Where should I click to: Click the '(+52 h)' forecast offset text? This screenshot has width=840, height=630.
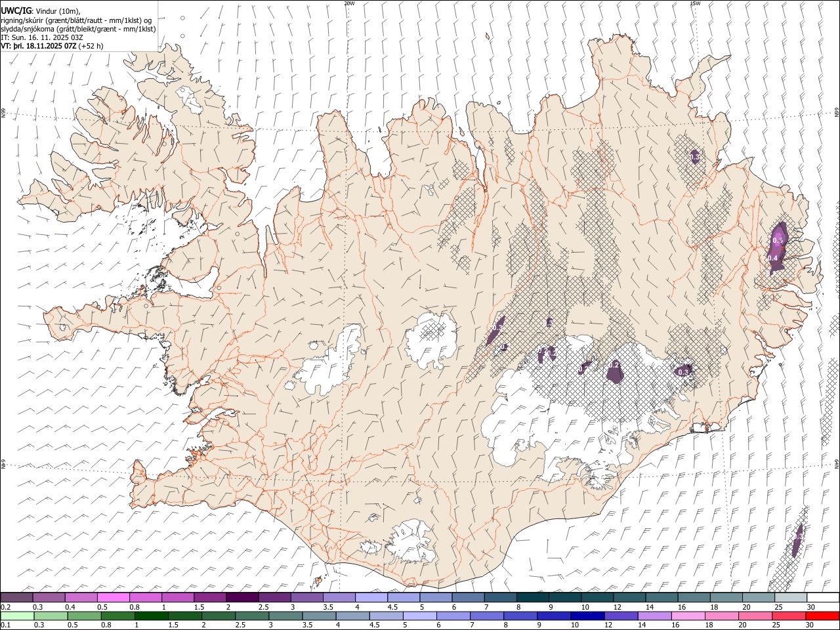91,47
